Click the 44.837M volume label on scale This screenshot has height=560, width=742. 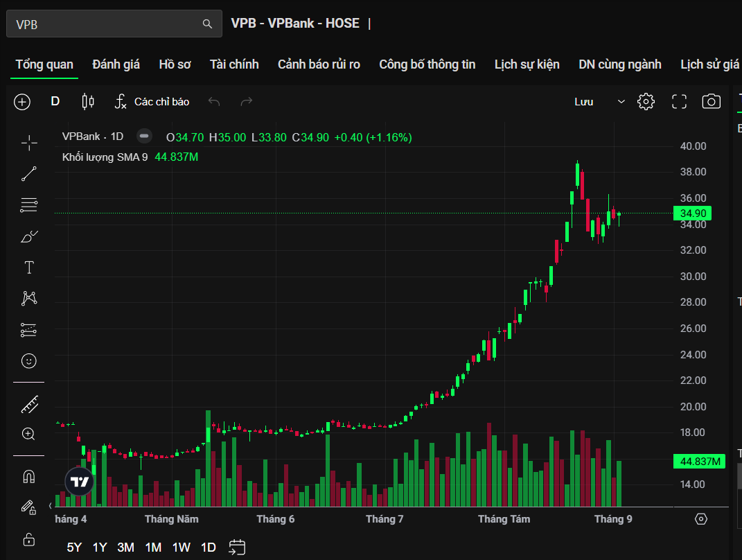(x=700, y=461)
